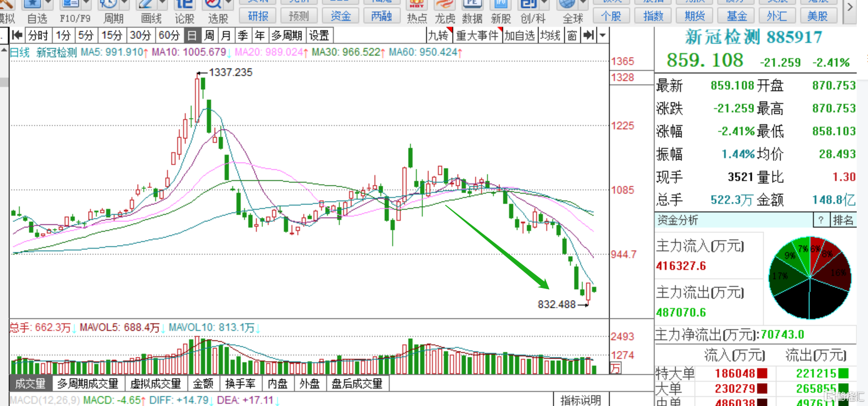Screen dimensions: 868x406
Task: Switch to the 成交量 indicator tab
Action: click(30, 384)
